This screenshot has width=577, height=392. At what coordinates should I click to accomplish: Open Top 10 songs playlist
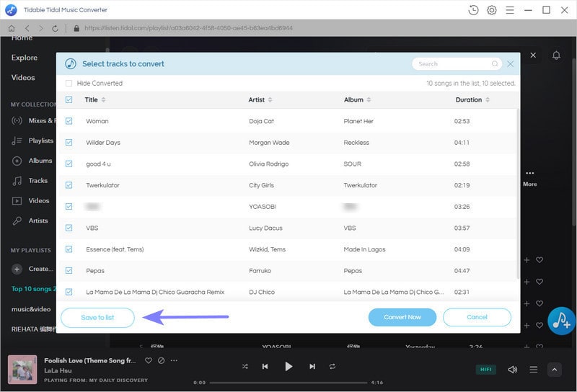point(34,289)
